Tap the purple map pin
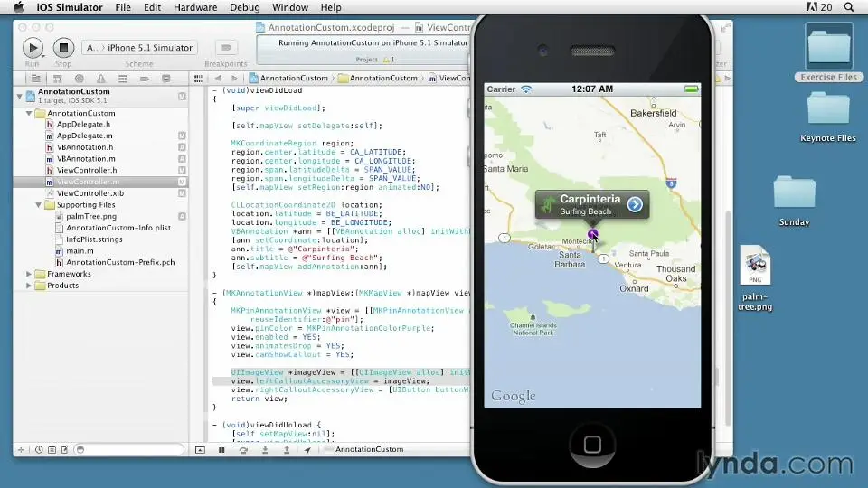This screenshot has height=488, width=868. coord(592,235)
